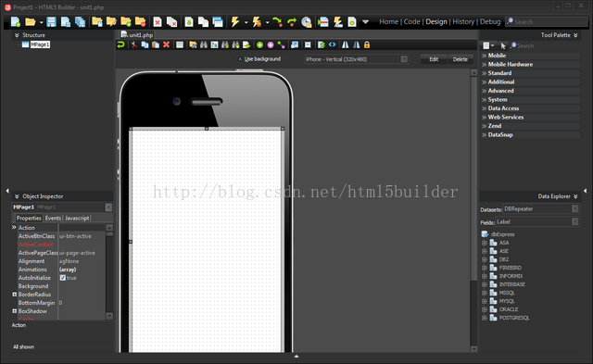
Task: Click the clock history icon in toolbar
Action: (x=307, y=22)
